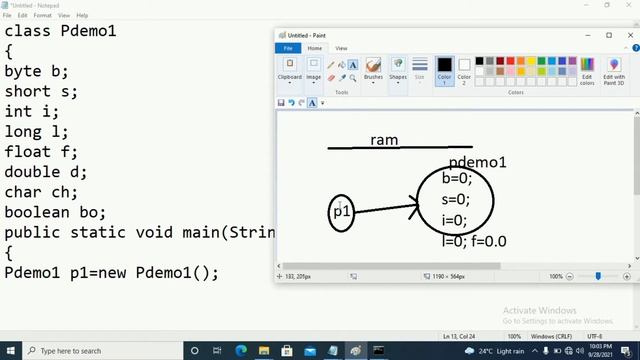The image size is (640, 360).
Task: Click the volume speaker tray icon
Action: tap(580, 351)
